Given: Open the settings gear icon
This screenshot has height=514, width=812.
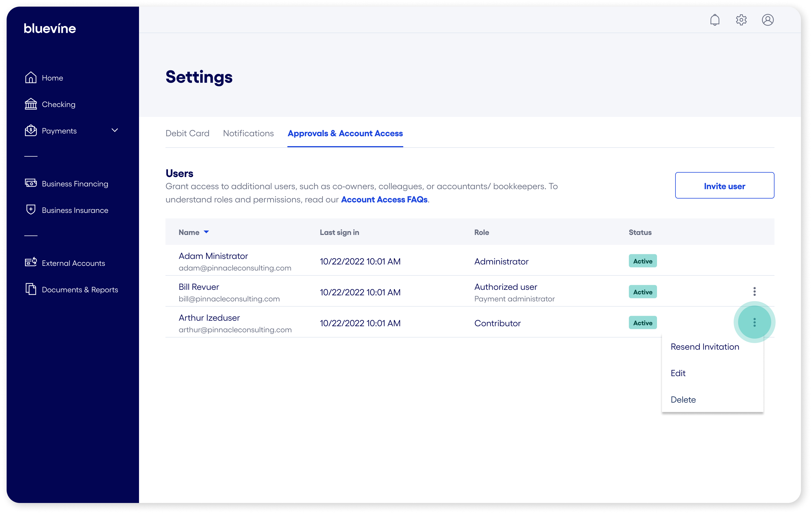Looking at the screenshot, I should (741, 20).
